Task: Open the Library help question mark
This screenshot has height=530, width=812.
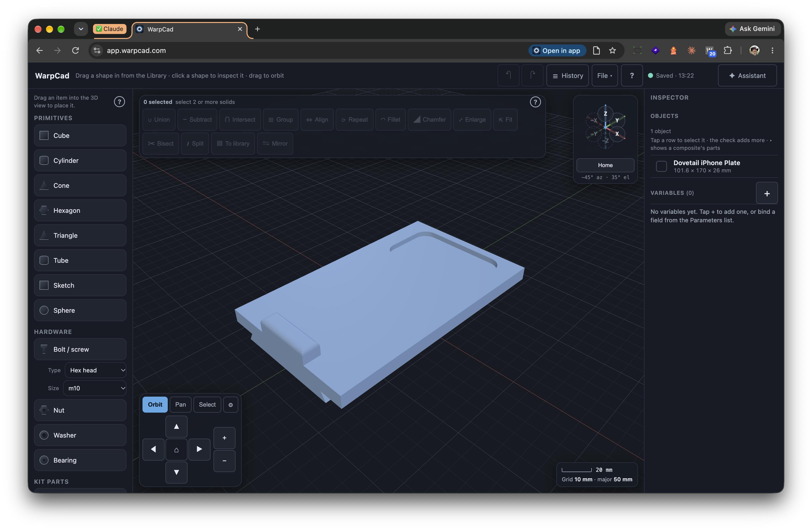Action: [119, 102]
